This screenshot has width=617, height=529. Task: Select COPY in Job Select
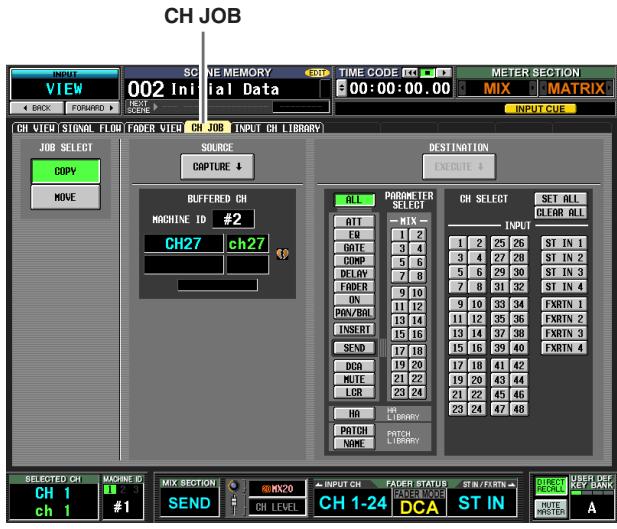[x=65, y=171]
